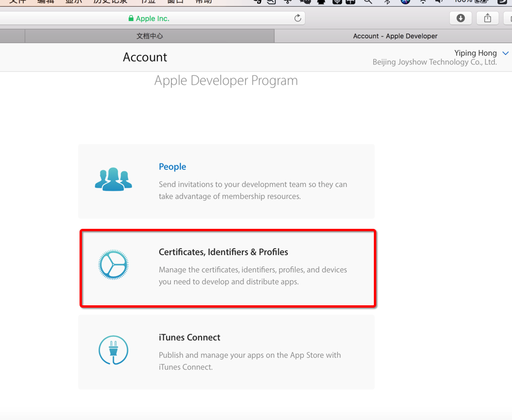Click the 'Manage the certificates, identifiers' description

(253, 276)
